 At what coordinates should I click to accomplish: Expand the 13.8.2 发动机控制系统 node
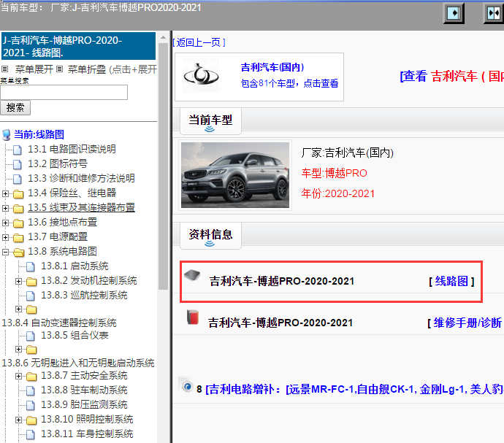pyautogui.click(x=18, y=282)
